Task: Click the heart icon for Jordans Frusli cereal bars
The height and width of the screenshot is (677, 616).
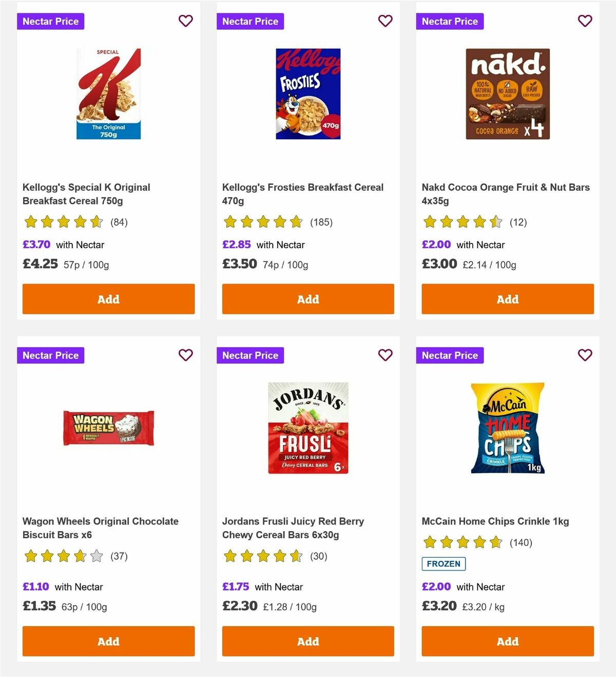Action: click(x=385, y=355)
